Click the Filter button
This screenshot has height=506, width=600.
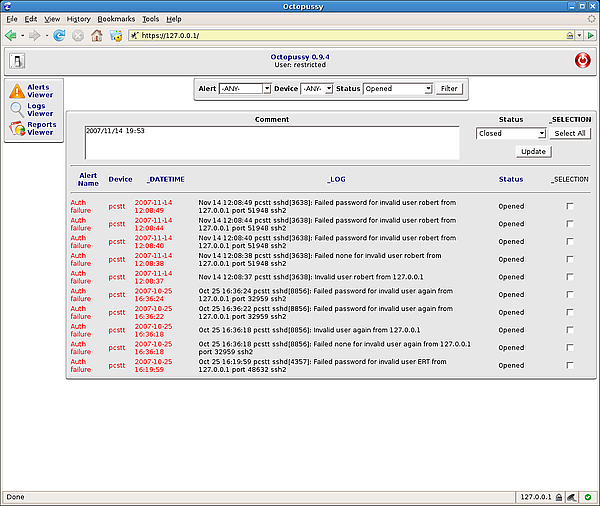pyautogui.click(x=450, y=89)
